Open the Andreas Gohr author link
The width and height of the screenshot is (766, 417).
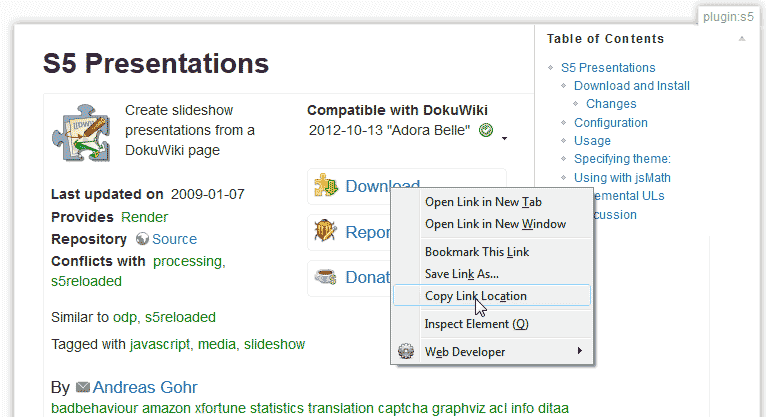pyautogui.click(x=145, y=388)
